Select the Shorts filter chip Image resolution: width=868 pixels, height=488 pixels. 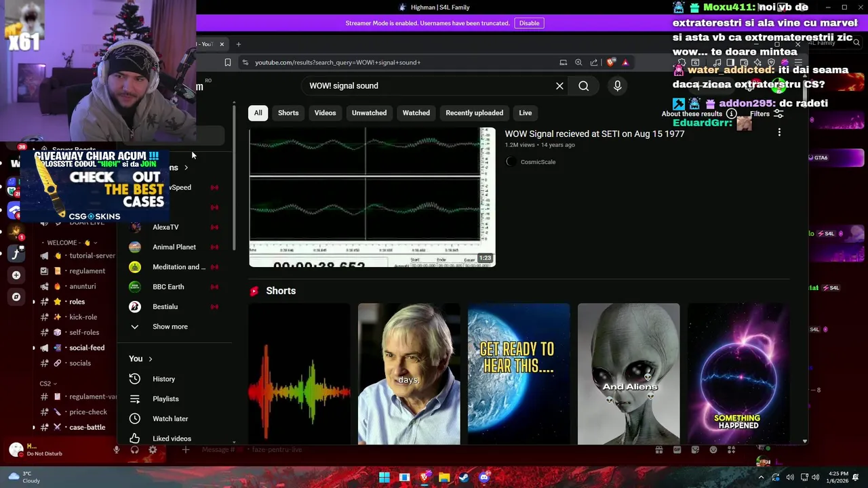pos(288,113)
